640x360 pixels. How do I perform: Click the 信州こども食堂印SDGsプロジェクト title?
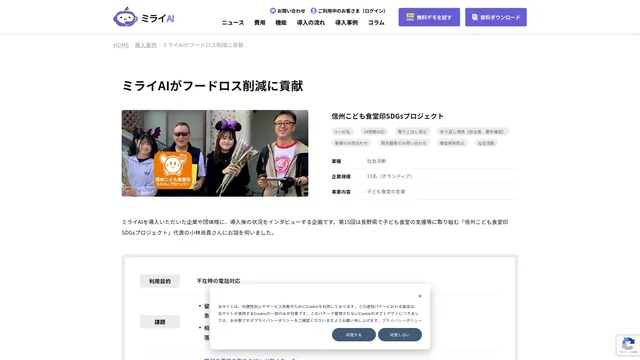pyautogui.click(x=387, y=116)
